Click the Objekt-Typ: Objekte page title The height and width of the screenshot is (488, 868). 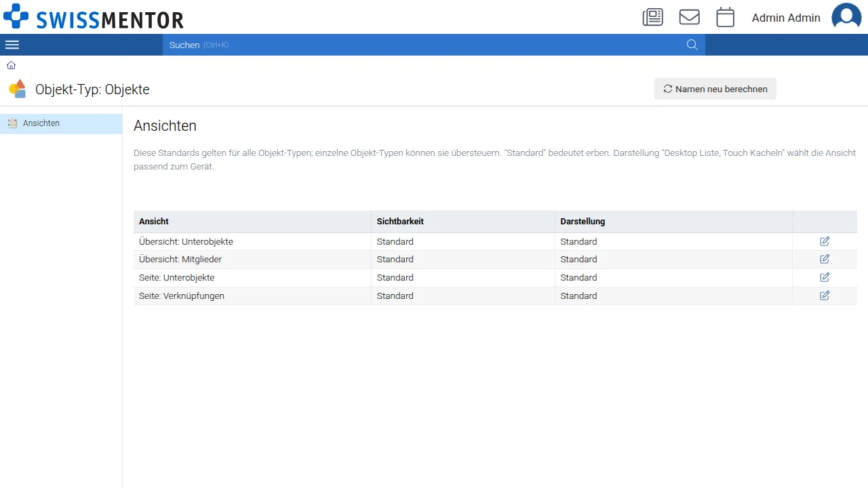point(92,89)
